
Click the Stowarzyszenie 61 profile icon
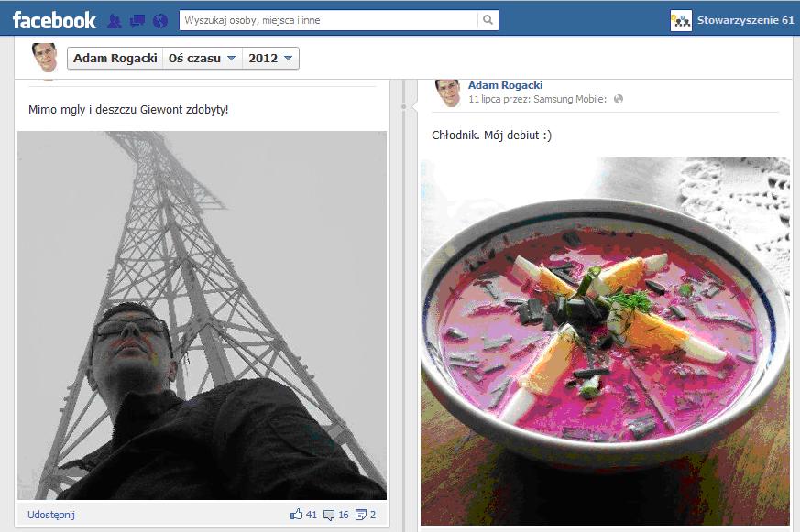pyautogui.click(x=681, y=20)
